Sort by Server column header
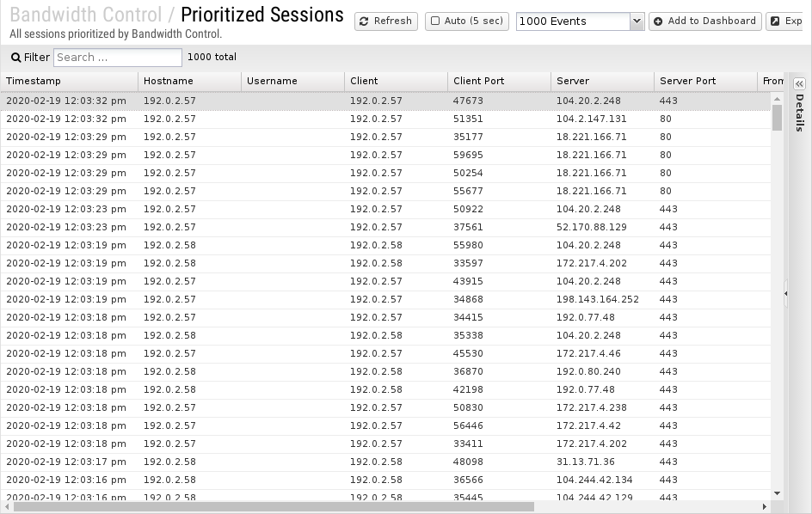 [x=602, y=82]
